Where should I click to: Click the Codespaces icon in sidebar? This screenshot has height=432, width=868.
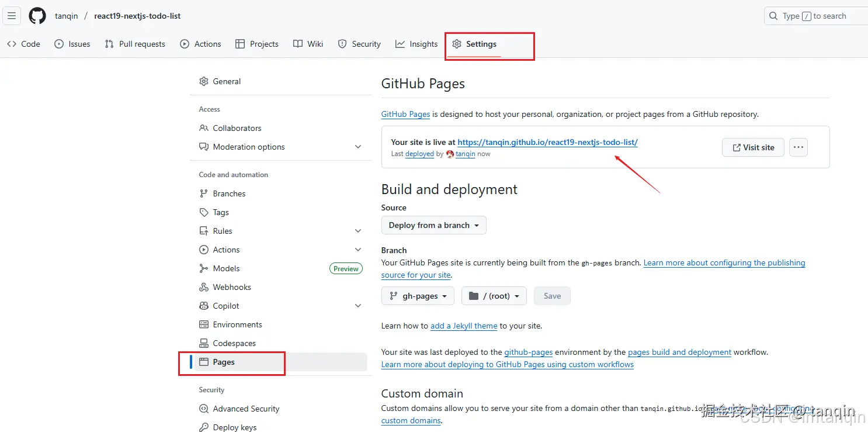click(204, 343)
